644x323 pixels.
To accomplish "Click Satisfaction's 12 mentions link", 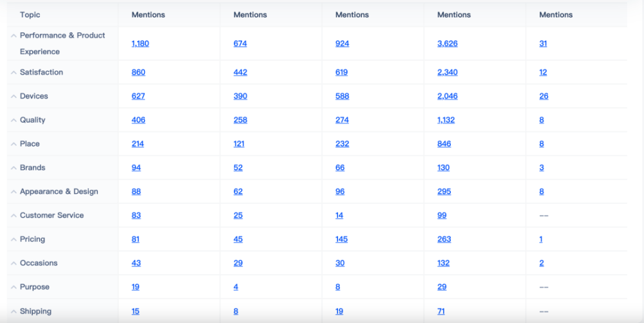I will pyautogui.click(x=543, y=72).
